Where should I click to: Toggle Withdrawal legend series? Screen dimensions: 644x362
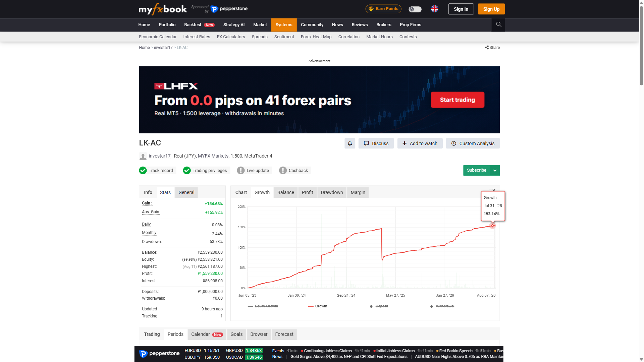[442, 306]
